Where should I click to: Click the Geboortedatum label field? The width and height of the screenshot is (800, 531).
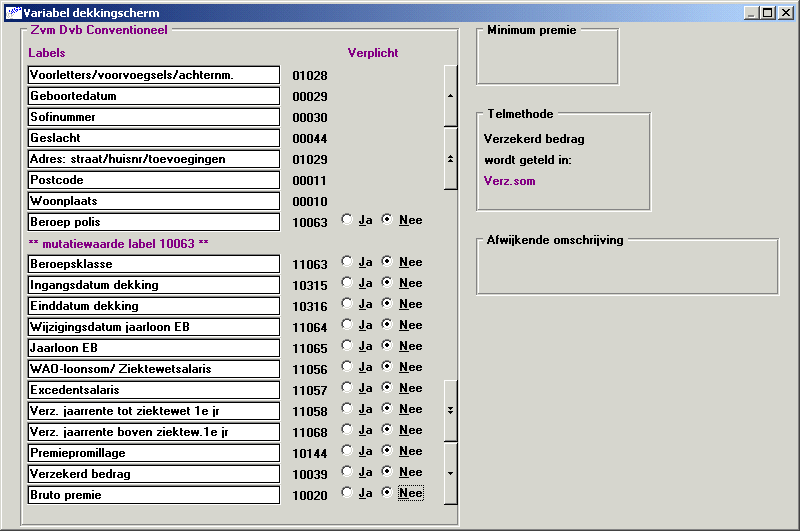[x=154, y=96]
